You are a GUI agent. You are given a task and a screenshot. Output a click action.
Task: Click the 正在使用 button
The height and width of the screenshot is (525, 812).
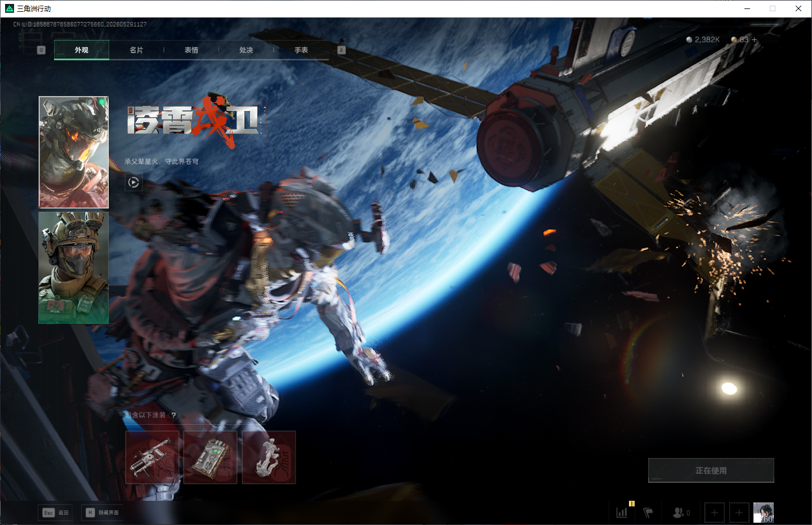coord(711,470)
